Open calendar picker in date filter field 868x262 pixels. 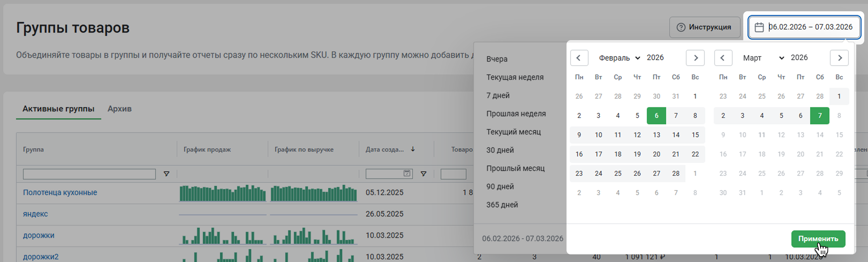click(x=407, y=174)
